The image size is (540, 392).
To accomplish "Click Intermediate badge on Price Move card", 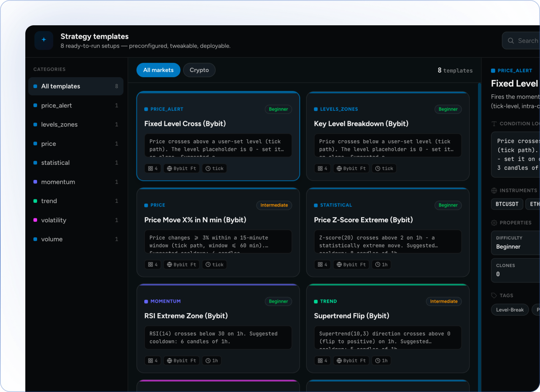I will [274, 205].
